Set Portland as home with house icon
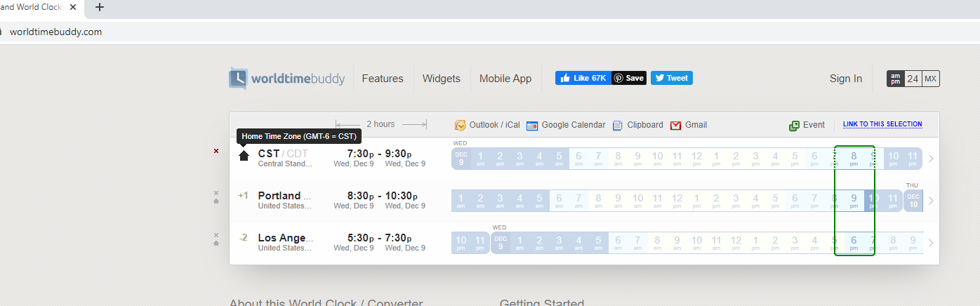The image size is (980, 306). pos(216,201)
